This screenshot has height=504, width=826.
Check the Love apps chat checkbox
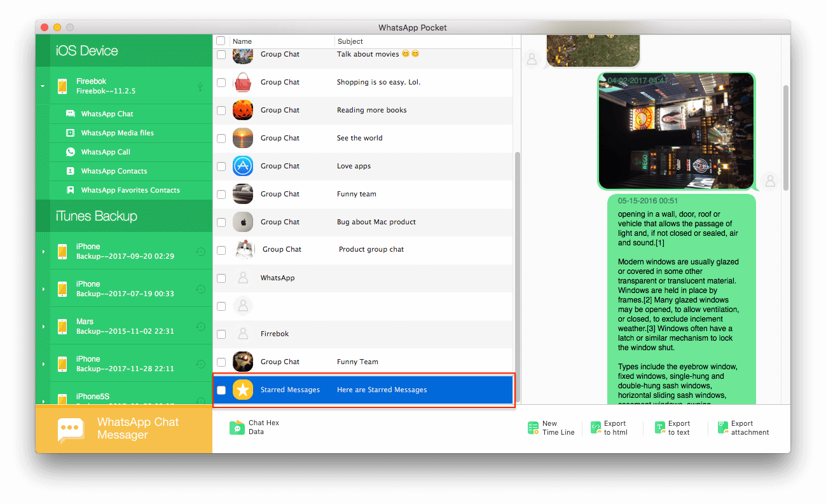pyautogui.click(x=221, y=167)
